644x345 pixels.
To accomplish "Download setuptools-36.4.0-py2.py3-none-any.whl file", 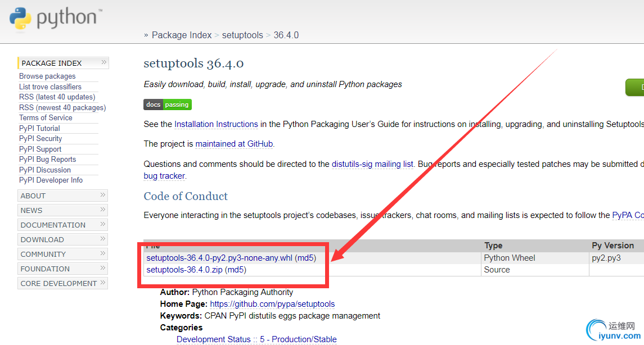I will (219, 258).
